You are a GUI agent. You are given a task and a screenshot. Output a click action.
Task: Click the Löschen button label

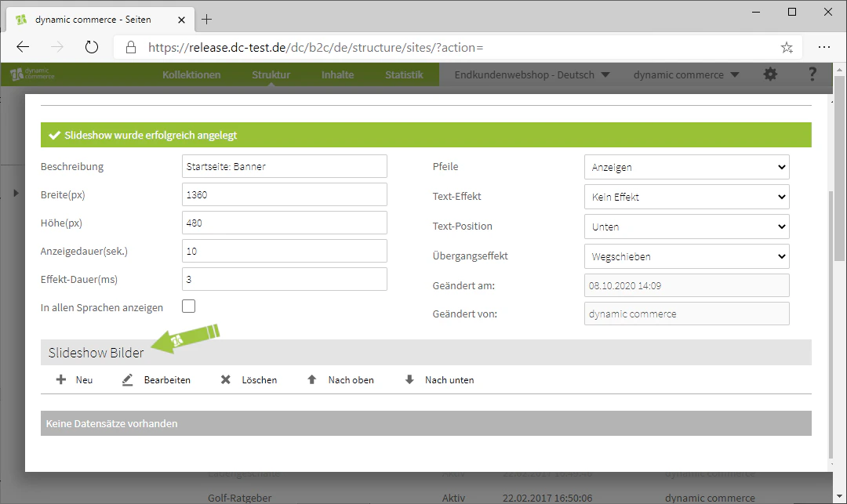tap(260, 380)
